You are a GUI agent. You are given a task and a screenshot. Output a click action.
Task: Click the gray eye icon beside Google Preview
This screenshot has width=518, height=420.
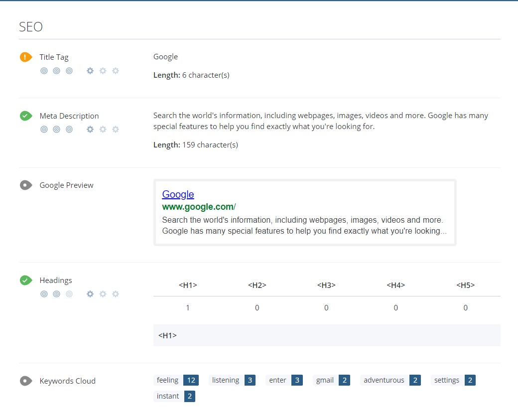(x=26, y=185)
